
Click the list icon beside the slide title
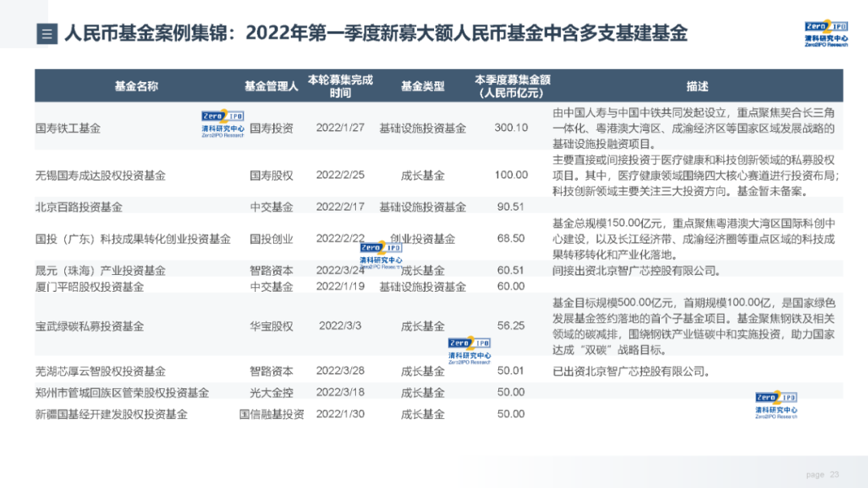[x=47, y=34]
